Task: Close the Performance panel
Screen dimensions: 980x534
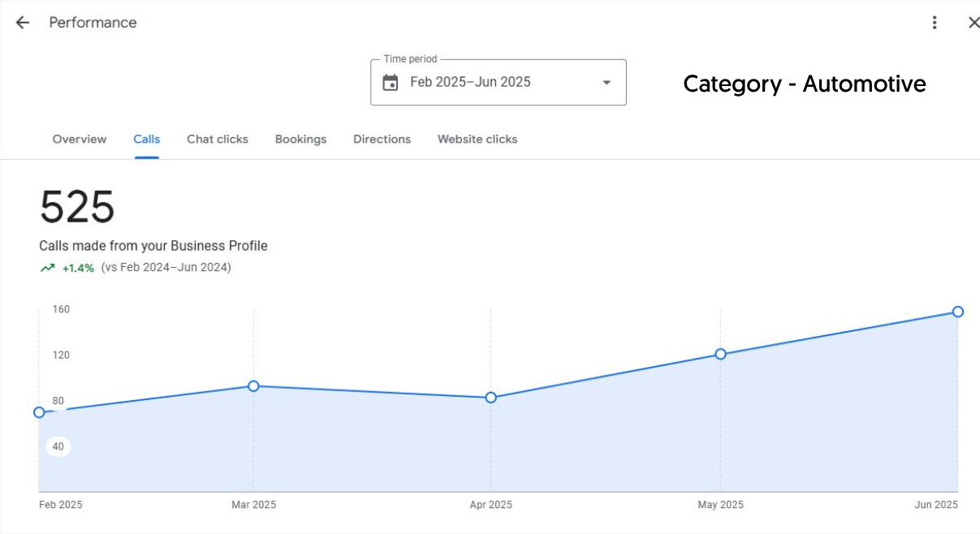Action: [x=974, y=23]
